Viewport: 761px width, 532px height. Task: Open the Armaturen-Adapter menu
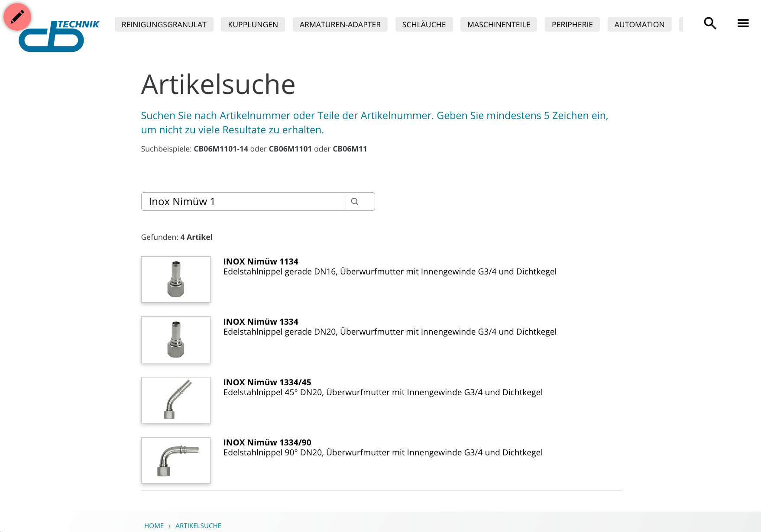coord(340,25)
